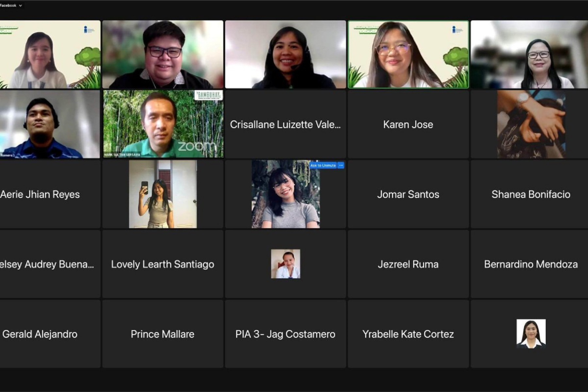Select the Prince Mallare participant tile
The height and width of the screenshot is (392, 588).
163,334
